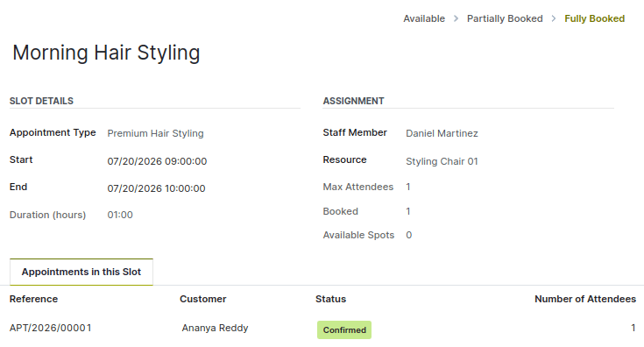644x347 pixels.
Task: Set status to Partially Booked
Action: (x=505, y=18)
